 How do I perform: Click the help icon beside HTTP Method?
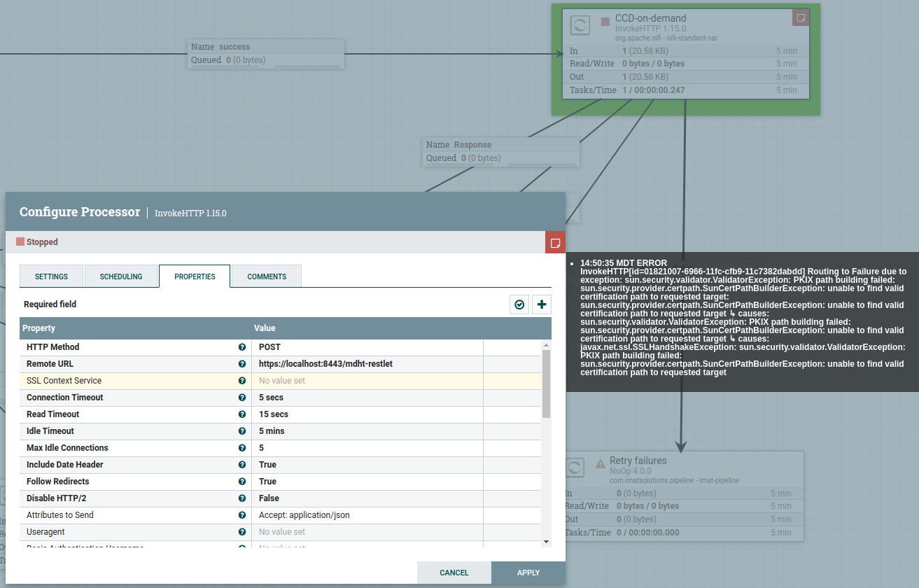[x=242, y=347]
